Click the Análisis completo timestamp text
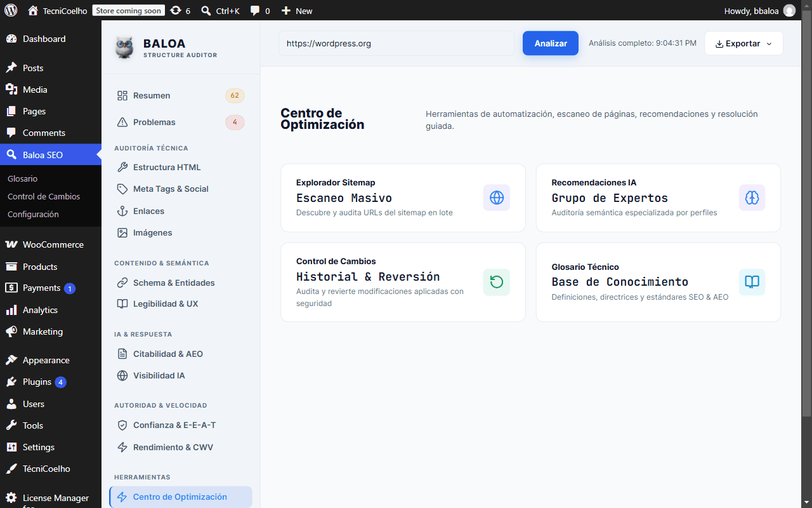 coord(643,43)
